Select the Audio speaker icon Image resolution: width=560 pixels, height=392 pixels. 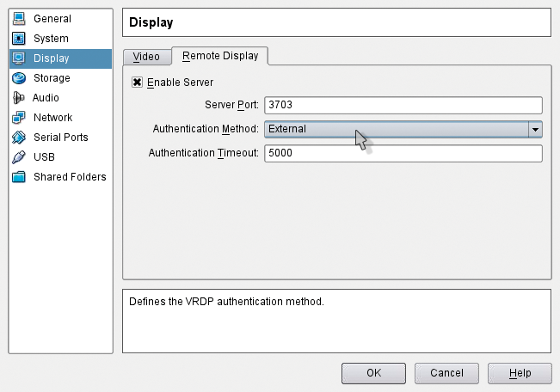coord(18,97)
